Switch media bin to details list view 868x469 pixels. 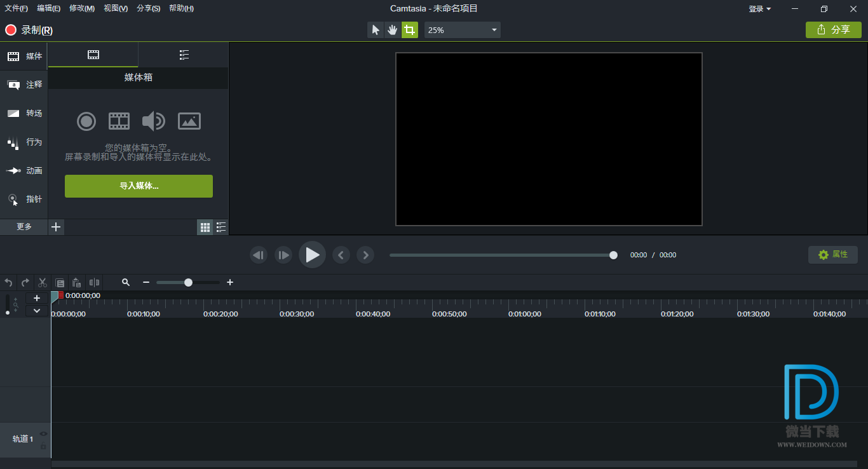(221, 227)
